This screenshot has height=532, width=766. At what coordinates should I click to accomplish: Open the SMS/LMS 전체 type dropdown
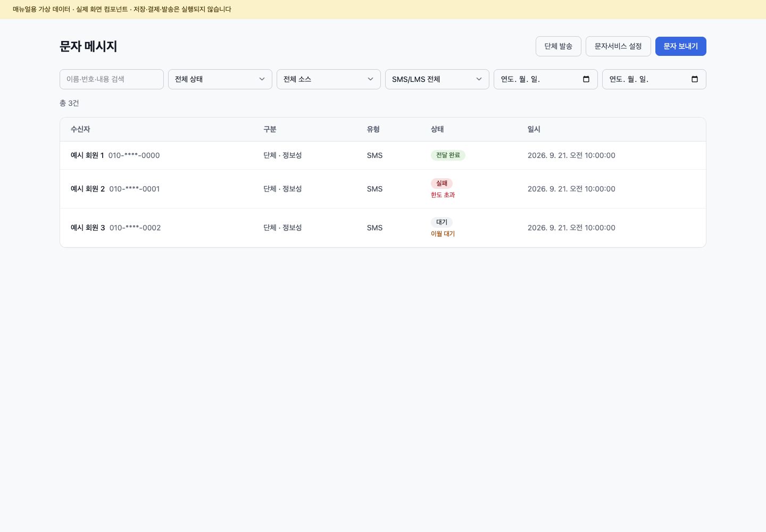pos(437,79)
